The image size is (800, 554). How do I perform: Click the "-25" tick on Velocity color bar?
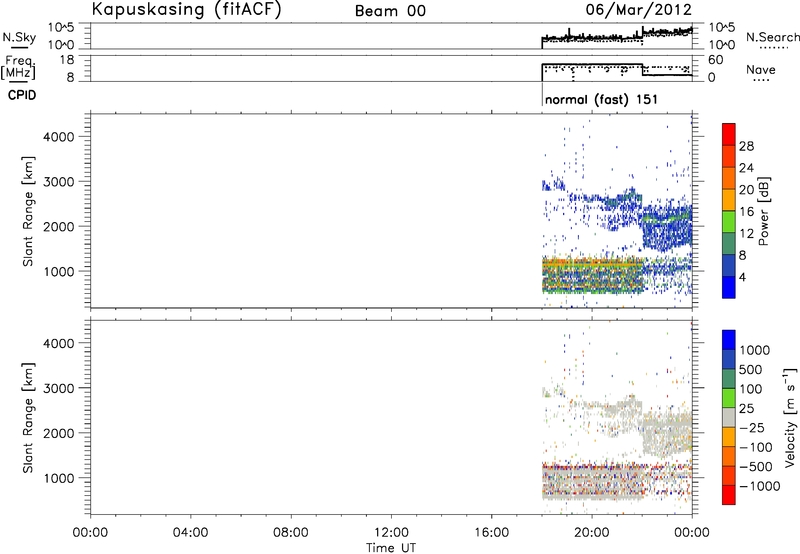point(753,427)
